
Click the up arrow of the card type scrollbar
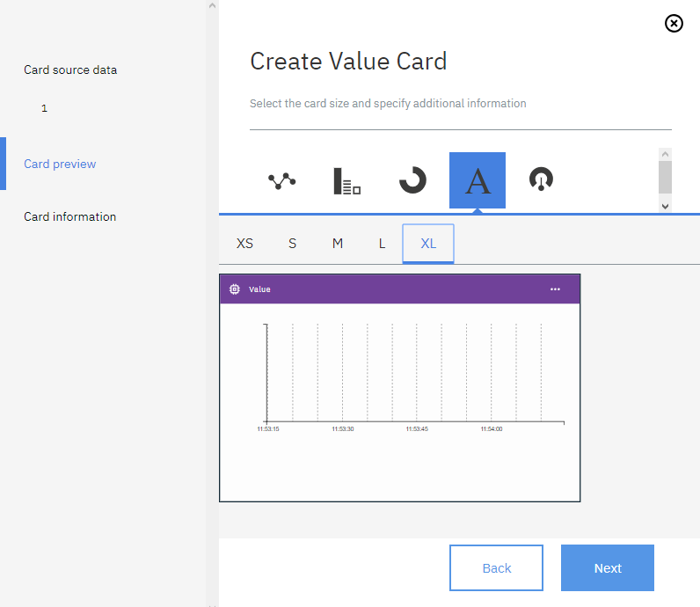click(665, 154)
